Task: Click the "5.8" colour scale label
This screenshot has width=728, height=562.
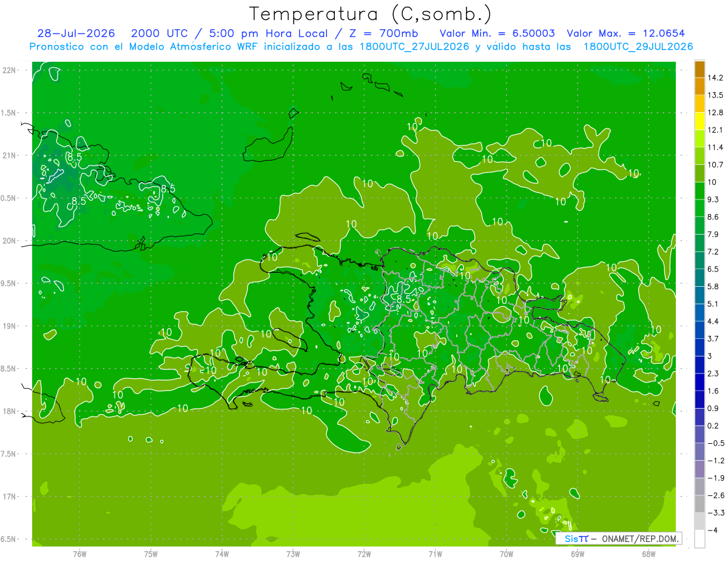Action: [713, 286]
